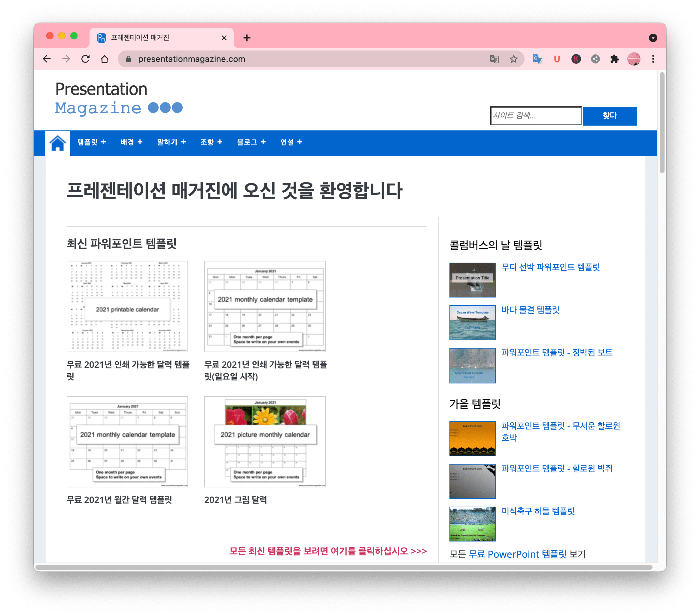The image size is (700, 616).
Task: Click the Ocean Wave Template thumbnail
Action: point(472,323)
